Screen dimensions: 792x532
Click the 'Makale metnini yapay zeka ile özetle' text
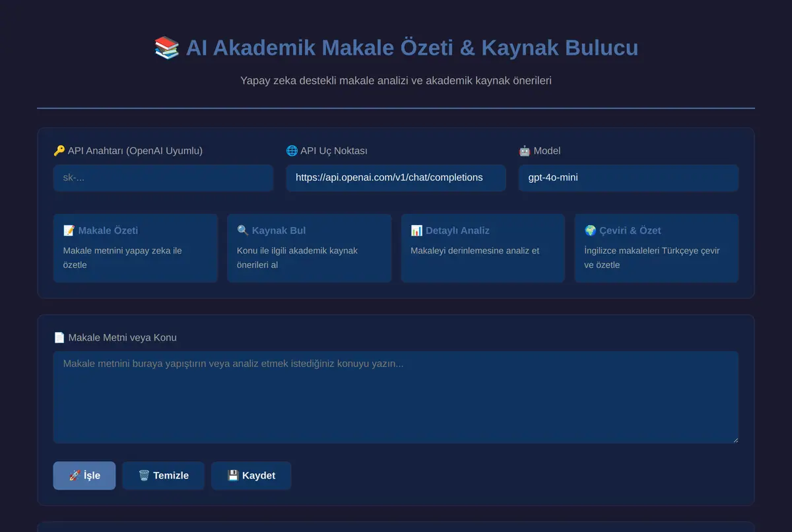pyautogui.click(x=123, y=257)
